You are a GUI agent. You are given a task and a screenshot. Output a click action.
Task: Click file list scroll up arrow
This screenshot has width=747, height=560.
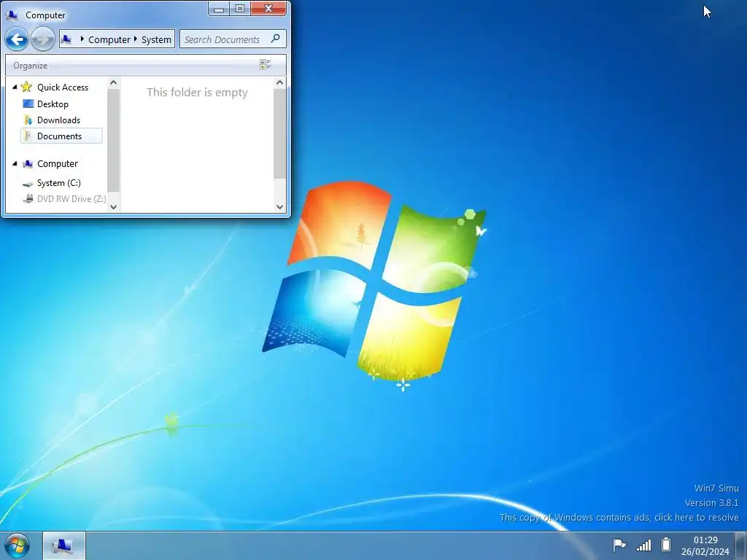[279, 83]
